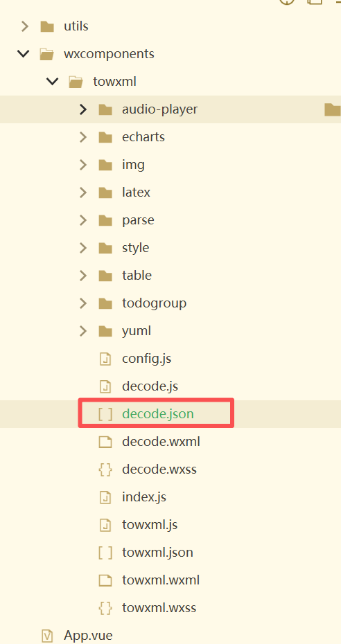Click the utils folder icon

(47, 27)
